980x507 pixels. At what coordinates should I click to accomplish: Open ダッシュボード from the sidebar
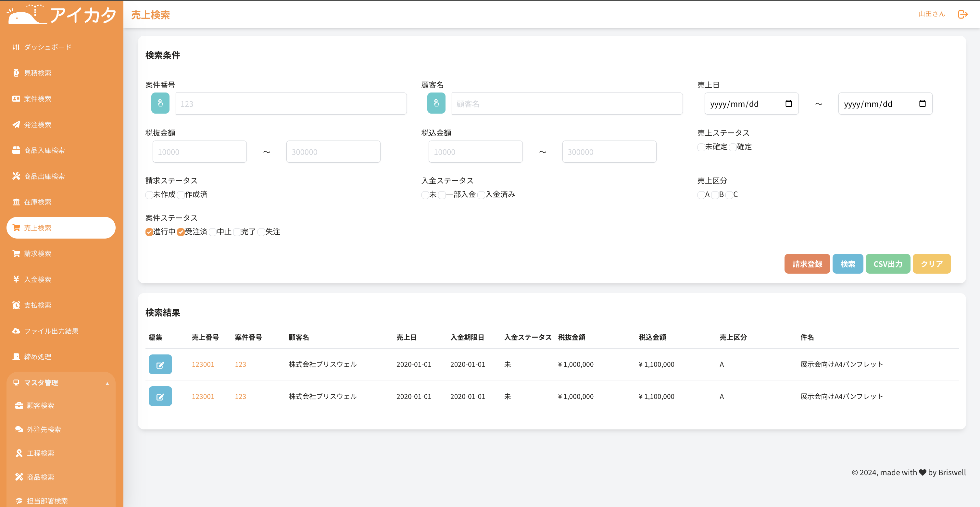(61, 47)
